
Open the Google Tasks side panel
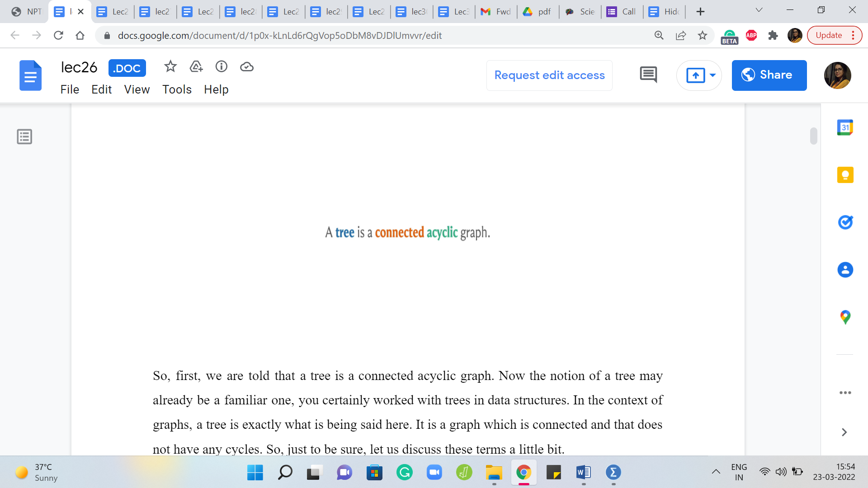845,222
